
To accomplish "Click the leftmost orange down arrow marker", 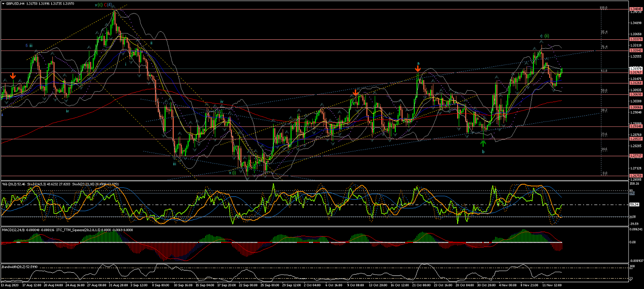I will coord(13,77).
